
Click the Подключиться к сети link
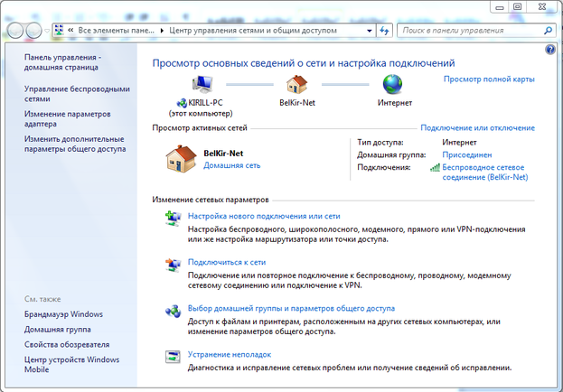[227, 262]
